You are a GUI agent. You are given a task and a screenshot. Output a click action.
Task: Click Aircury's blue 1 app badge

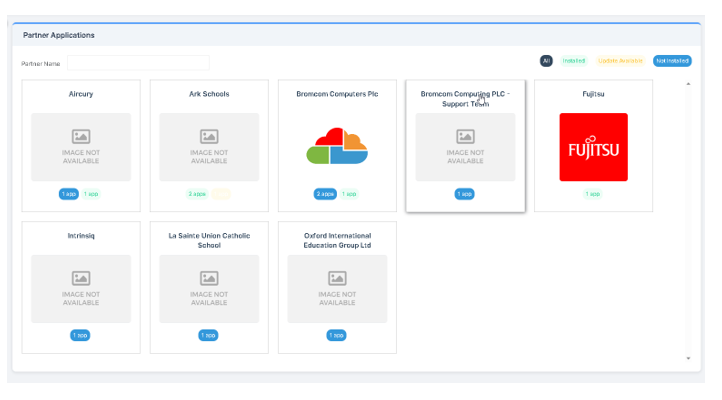click(x=69, y=194)
